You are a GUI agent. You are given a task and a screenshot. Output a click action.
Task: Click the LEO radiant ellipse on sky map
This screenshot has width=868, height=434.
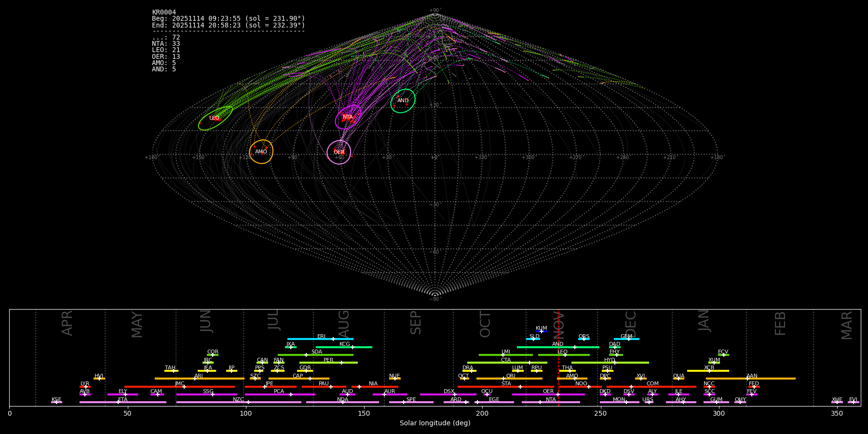[x=215, y=118]
